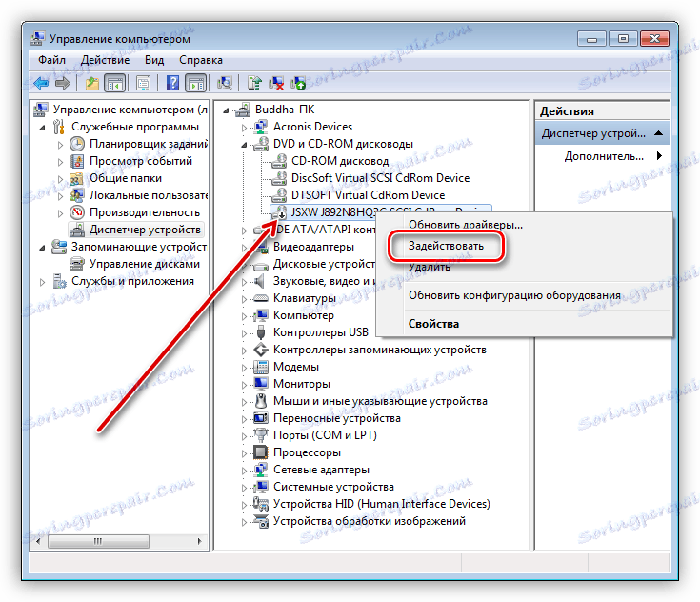
Task: Click the Back arrow toolbar icon
Action: pos(41,83)
